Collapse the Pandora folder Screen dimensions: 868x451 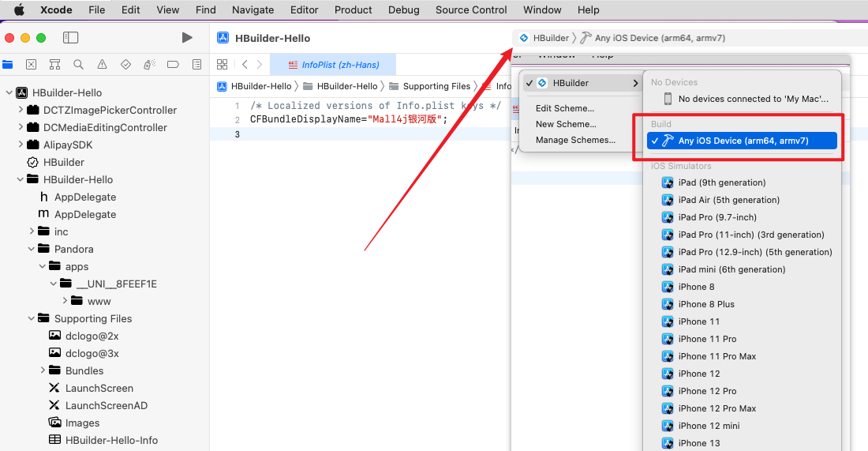[x=32, y=249]
